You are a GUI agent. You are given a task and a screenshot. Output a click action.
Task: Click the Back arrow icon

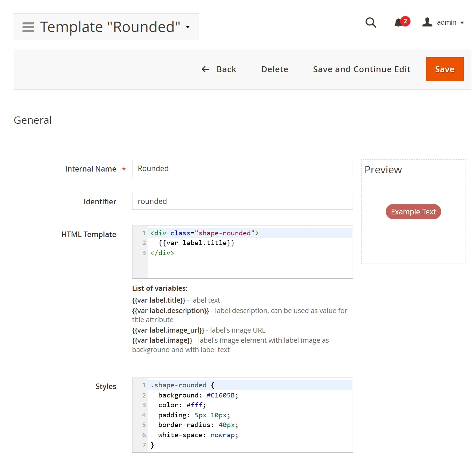coord(206,69)
